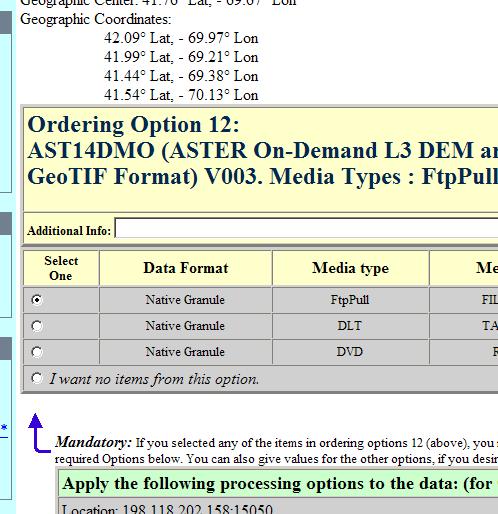Select the Native Granule DVD radio button
Screen dimensions: 498x514
coord(37,352)
